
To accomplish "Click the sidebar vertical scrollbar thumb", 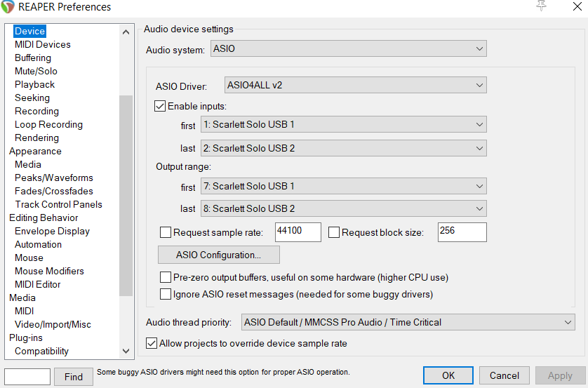I will click(126, 196).
